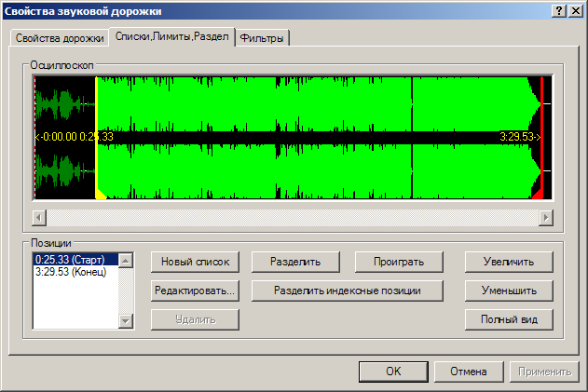Image resolution: width=588 pixels, height=392 pixels.
Task: Click the oscilloscope scrollbar left arrow
Action: 39,217
